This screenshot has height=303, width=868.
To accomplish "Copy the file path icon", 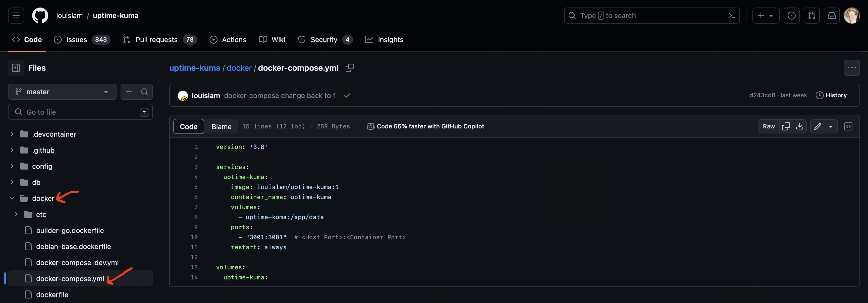I will [349, 68].
